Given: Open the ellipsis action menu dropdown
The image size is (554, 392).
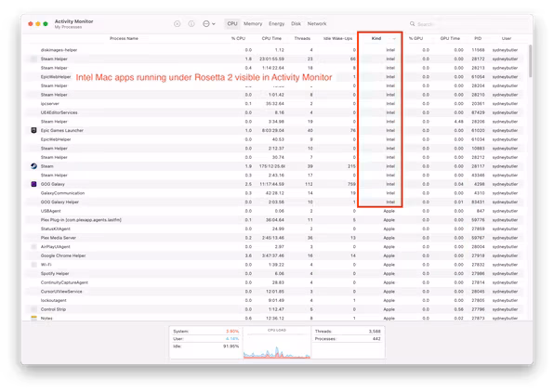Looking at the screenshot, I should (209, 23).
